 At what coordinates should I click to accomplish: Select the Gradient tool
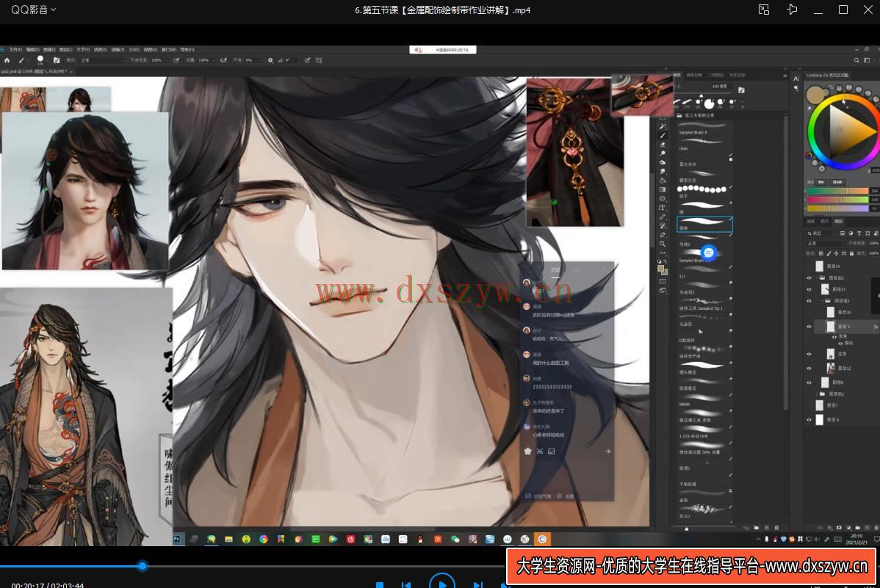(663, 189)
